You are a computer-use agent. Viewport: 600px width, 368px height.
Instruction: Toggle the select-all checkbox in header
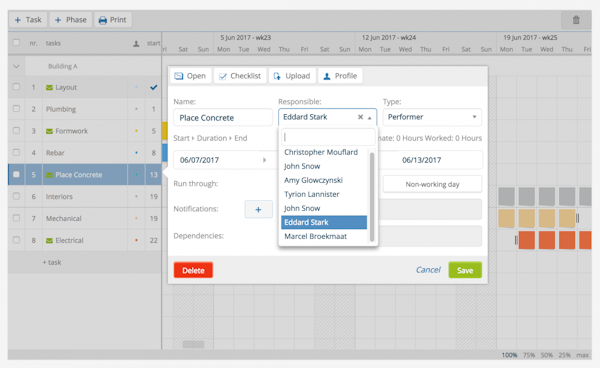click(x=16, y=42)
